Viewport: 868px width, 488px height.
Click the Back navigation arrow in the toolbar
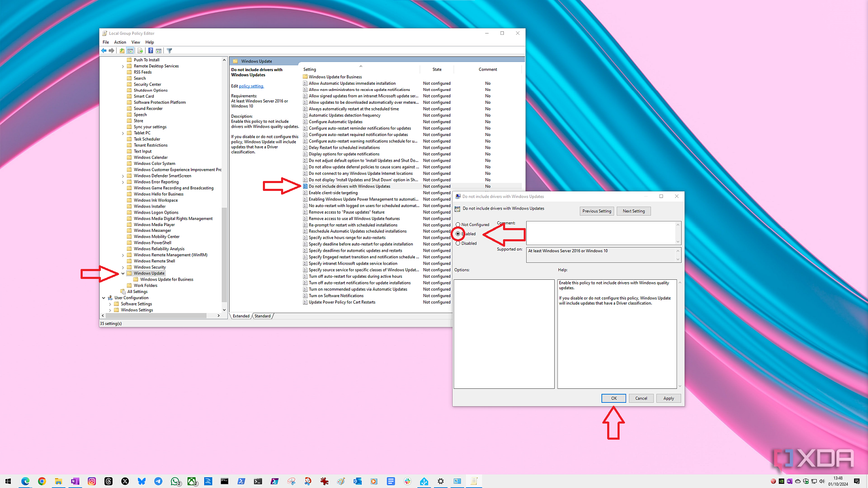coord(104,50)
